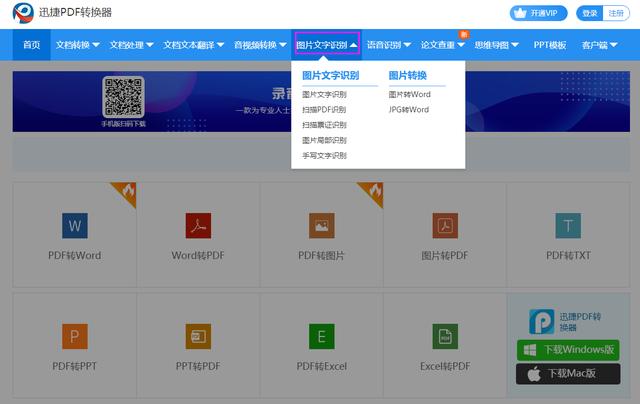
Task: Open the Excel转PDF tool icon
Action: [445, 337]
